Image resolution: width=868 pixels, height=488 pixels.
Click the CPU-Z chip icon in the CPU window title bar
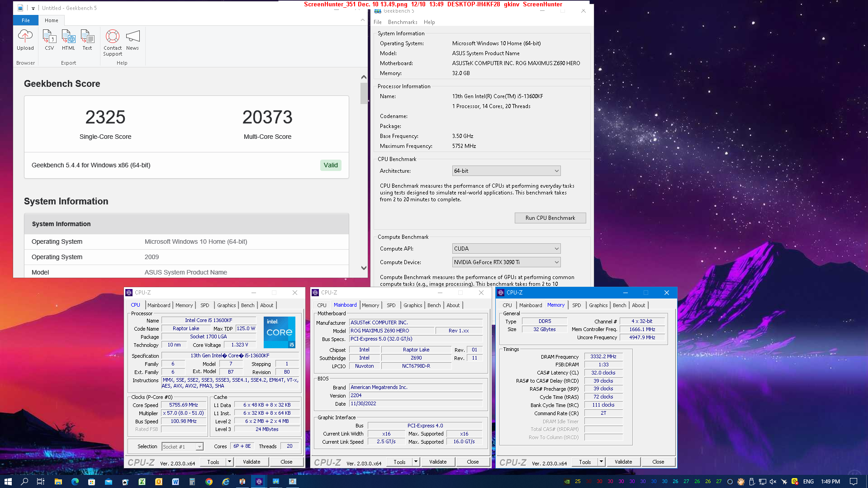coord(129,293)
